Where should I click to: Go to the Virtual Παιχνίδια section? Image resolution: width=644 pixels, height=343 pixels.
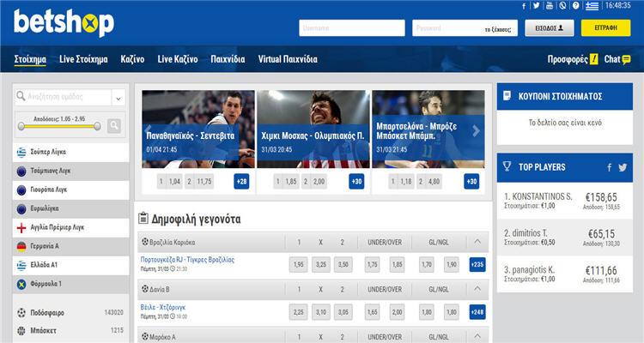click(x=288, y=60)
